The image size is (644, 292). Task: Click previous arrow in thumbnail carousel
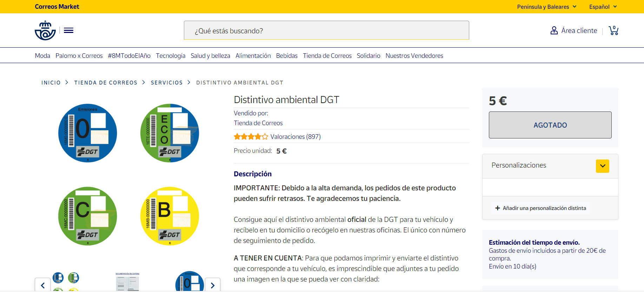[43, 285]
